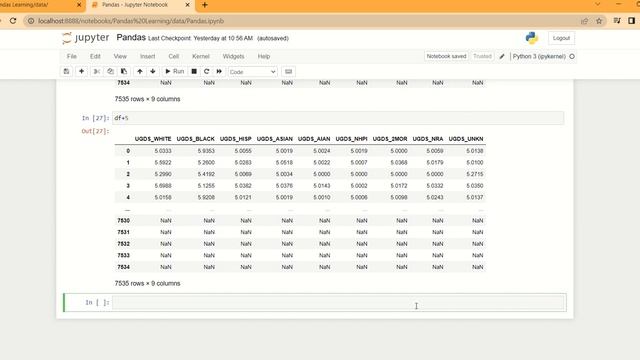This screenshot has width=640, height=360.
Task: Open the browser media control icon
Action: (x=617, y=21)
